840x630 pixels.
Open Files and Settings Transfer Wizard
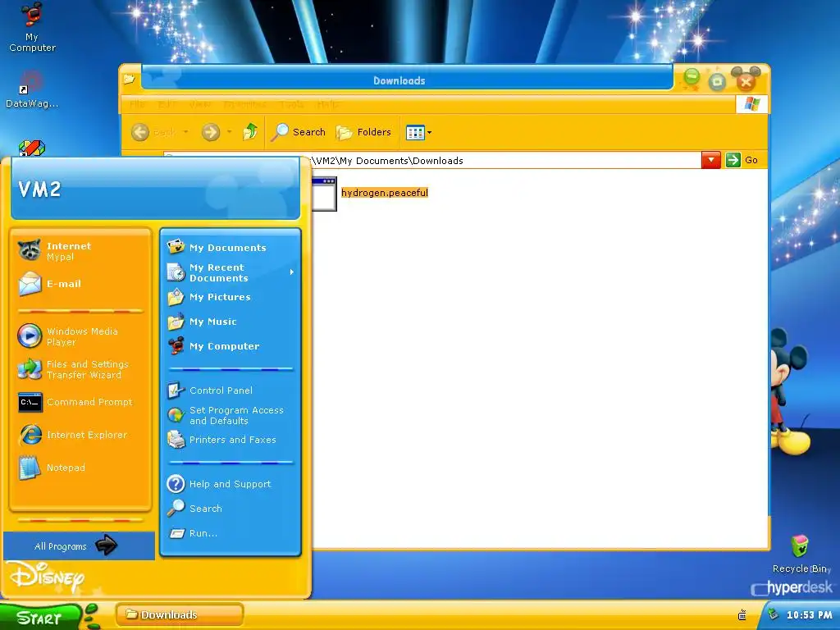point(80,369)
